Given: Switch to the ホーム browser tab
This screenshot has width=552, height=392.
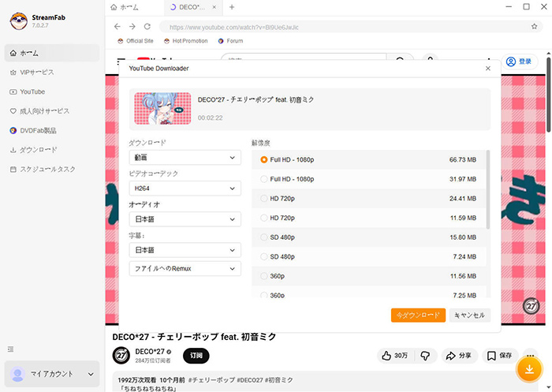Looking at the screenshot, I should [135, 7].
